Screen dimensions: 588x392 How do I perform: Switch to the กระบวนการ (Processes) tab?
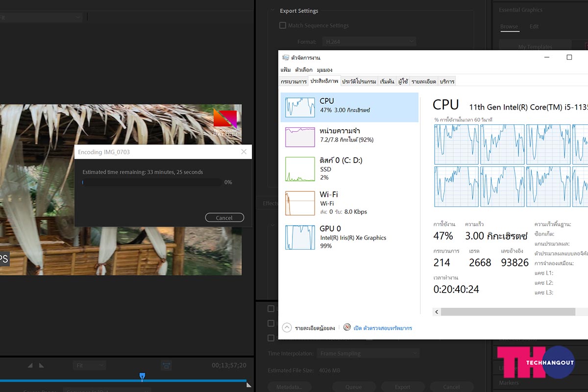[x=294, y=81]
